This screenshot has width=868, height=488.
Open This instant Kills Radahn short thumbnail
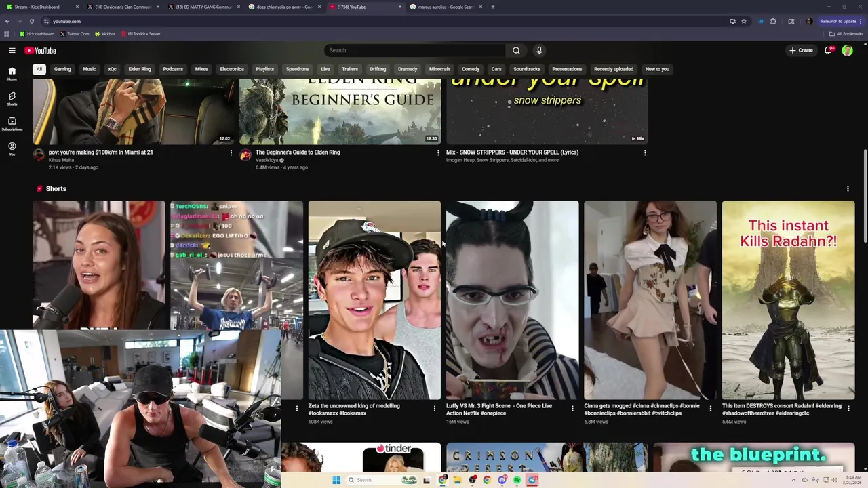point(788,300)
